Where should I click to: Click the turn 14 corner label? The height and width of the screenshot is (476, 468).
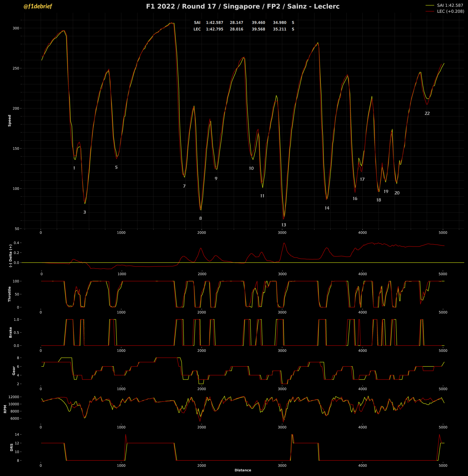click(x=327, y=208)
